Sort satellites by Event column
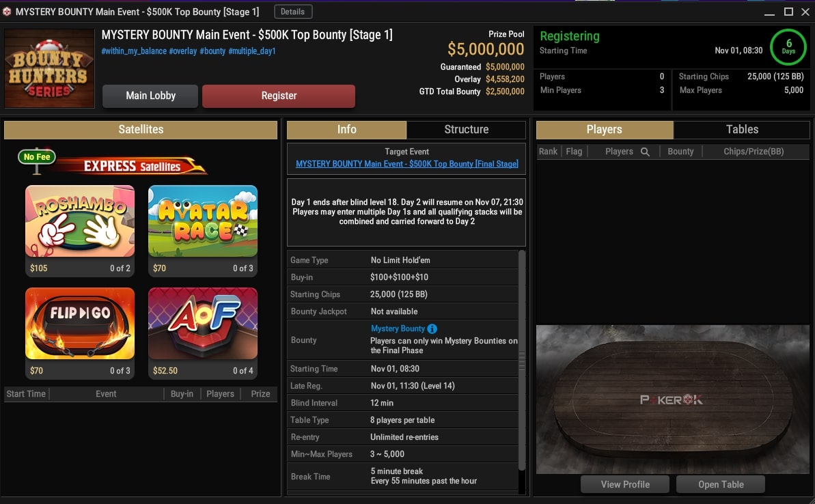This screenshot has width=815, height=504. 106,394
